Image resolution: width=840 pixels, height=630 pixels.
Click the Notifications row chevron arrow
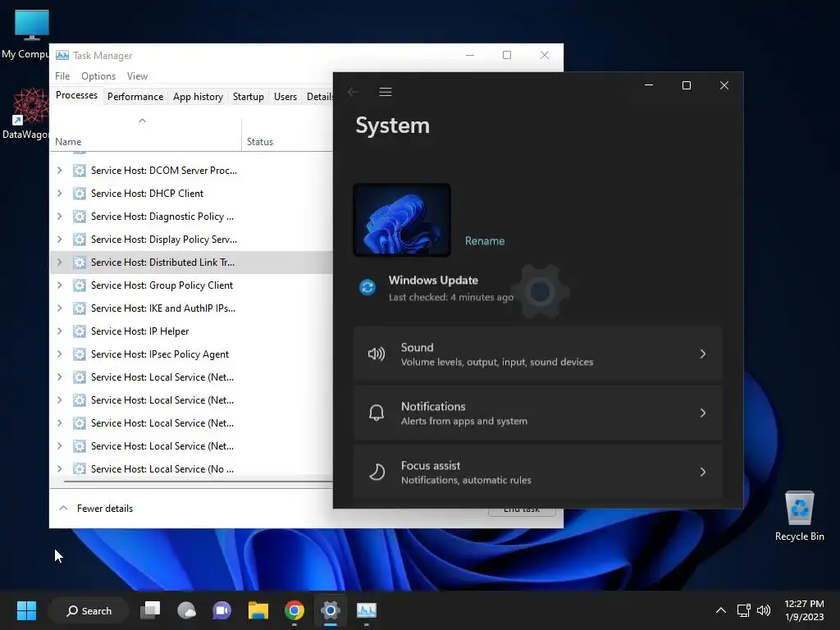point(702,413)
